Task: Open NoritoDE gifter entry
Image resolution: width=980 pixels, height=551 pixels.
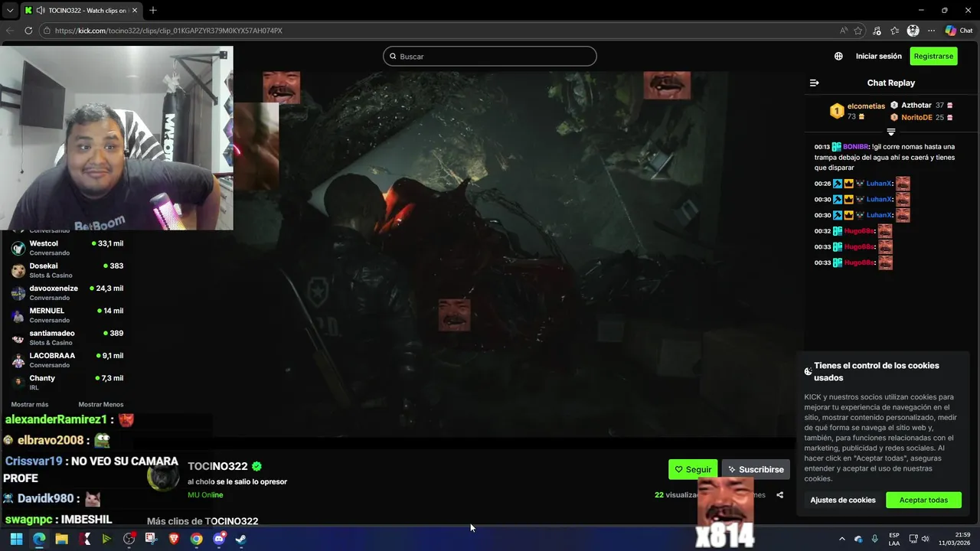Action: click(x=922, y=117)
